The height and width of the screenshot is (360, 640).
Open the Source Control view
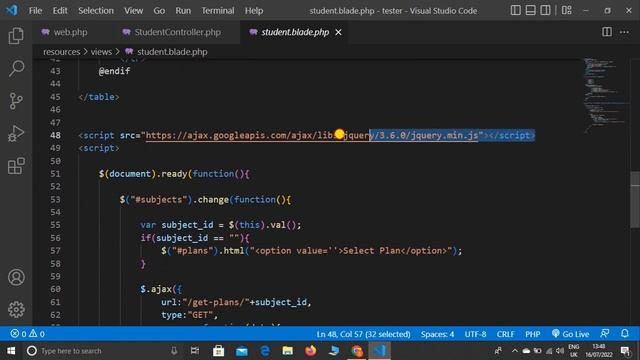pos(16,101)
